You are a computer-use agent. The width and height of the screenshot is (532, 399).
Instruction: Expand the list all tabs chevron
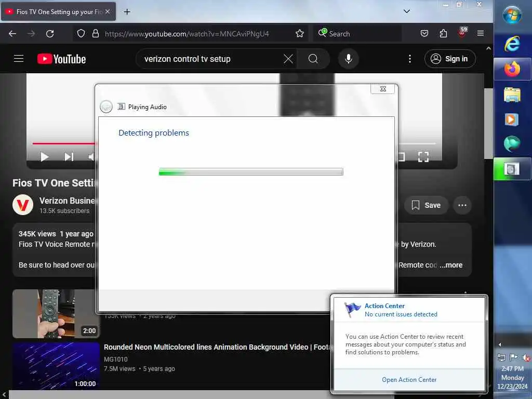[407, 11]
